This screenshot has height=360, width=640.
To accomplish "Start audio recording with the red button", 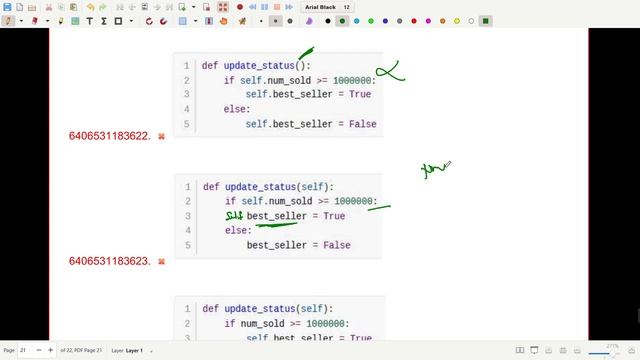I will pos(240,7).
